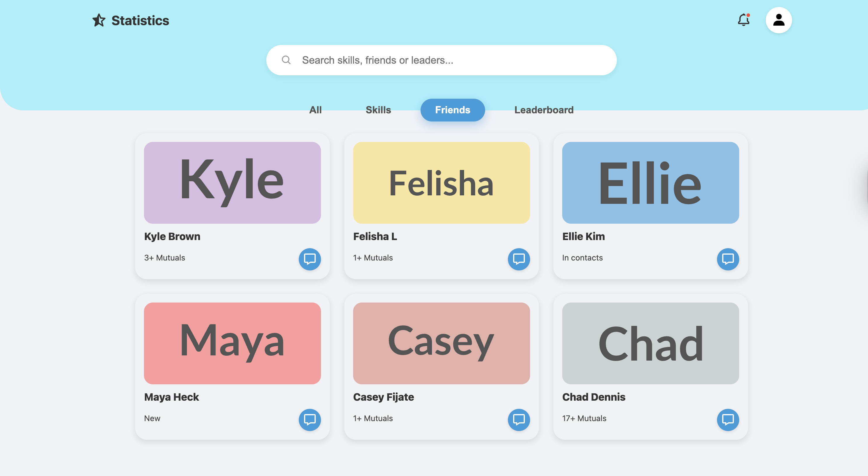The height and width of the screenshot is (476, 868).
Task: Open Kyle's purple thumbnail card
Action: click(232, 183)
